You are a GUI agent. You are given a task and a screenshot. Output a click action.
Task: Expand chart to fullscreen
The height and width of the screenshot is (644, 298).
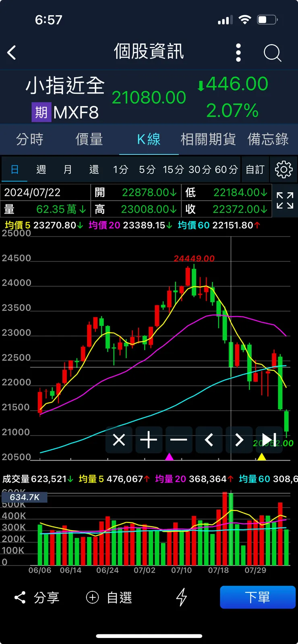(285, 200)
